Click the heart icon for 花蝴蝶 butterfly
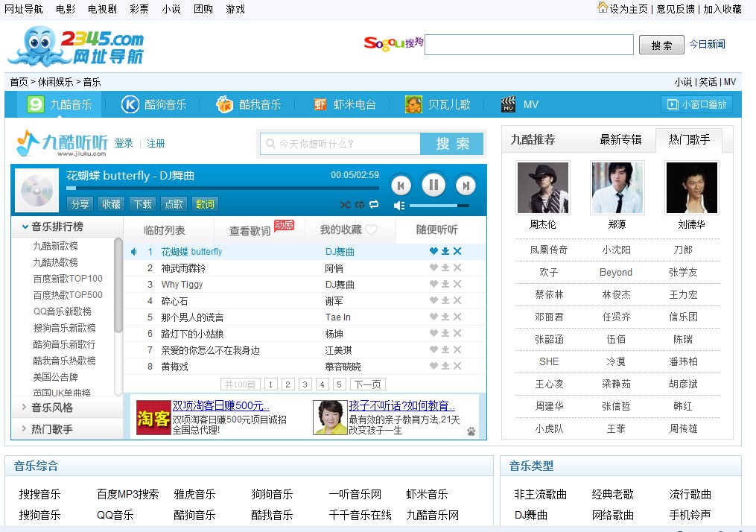The height and width of the screenshot is (532, 756). [433, 252]
